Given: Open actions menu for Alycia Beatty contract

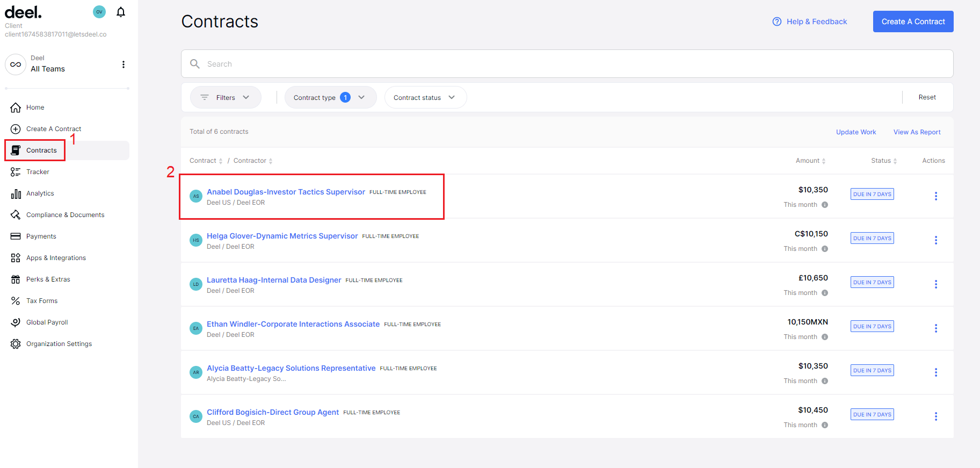Looking at the screenshot, I should pos(936,372).
